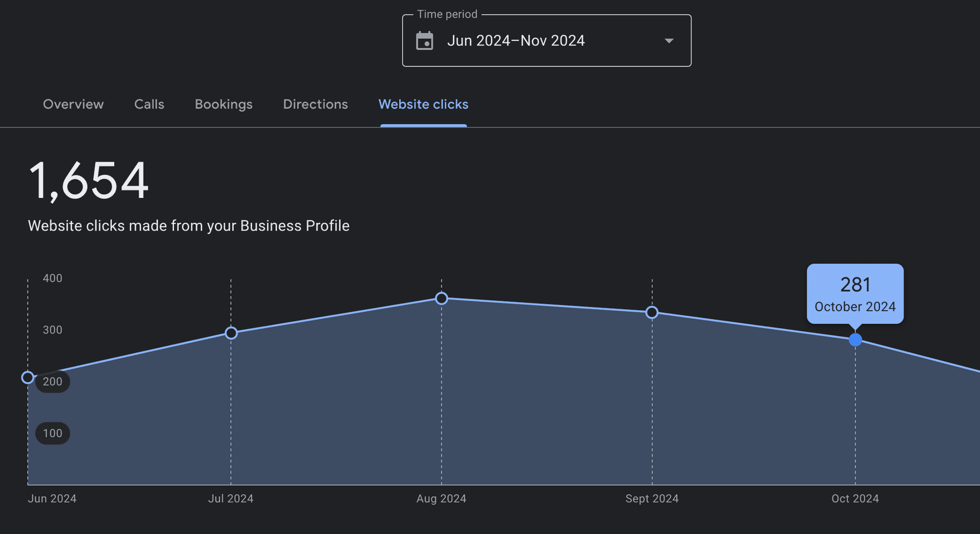Click the dropdown arrow beside Jun 2024–Nov 2024
Screen dimensions: 980x534
669,40
